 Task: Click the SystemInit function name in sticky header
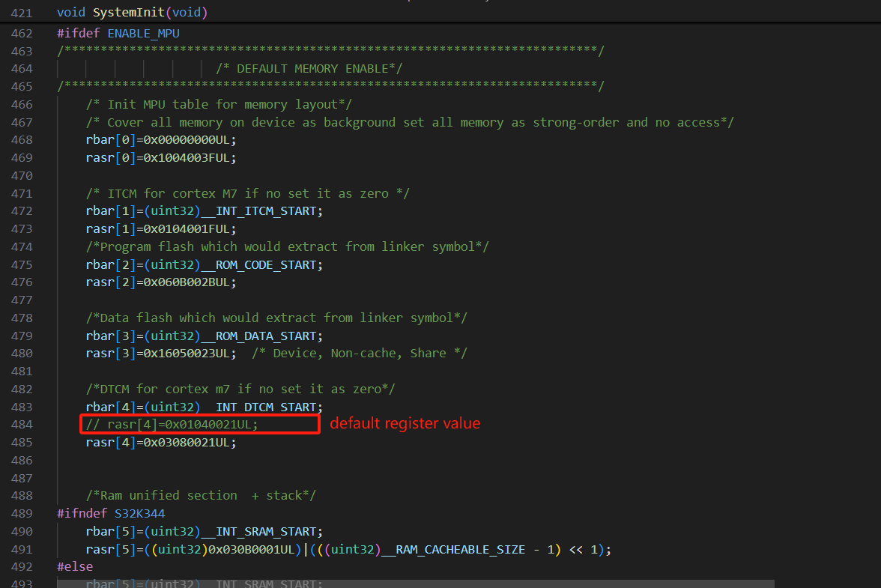126,12
